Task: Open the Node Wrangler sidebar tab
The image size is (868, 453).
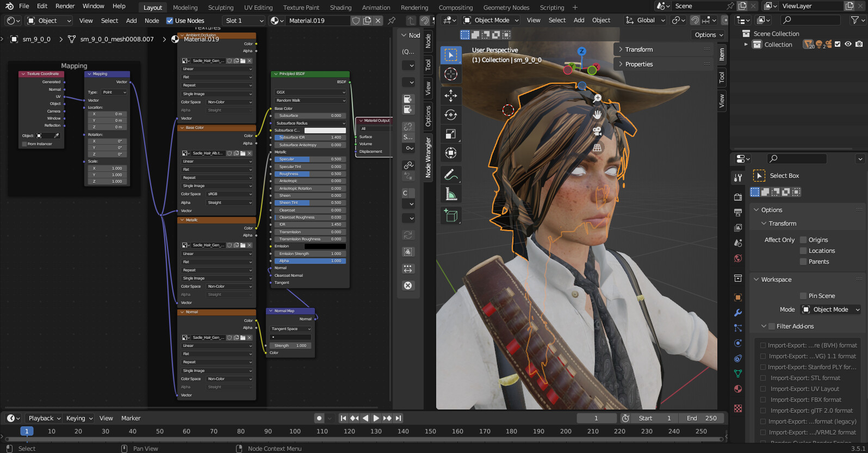Action: coord(428,158)
